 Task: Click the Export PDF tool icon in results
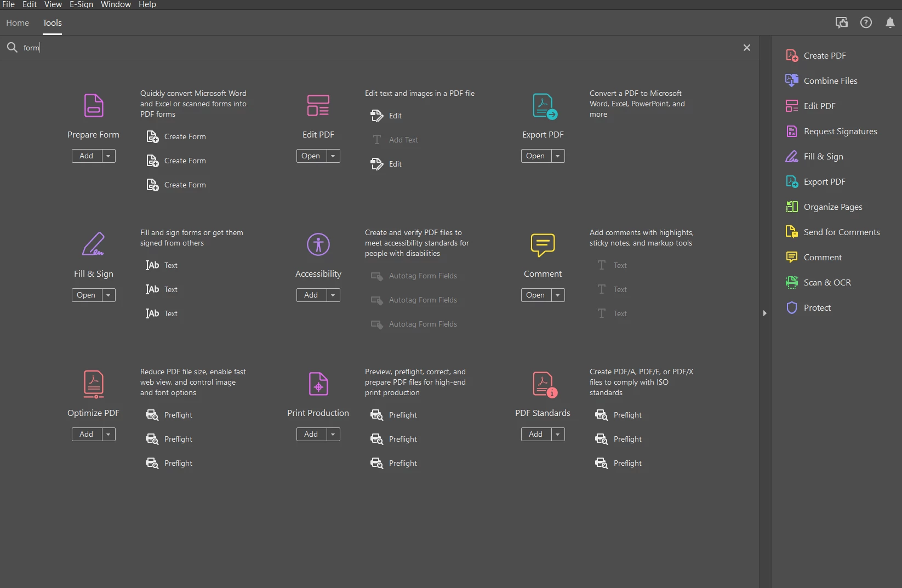(x=545, y=106)
